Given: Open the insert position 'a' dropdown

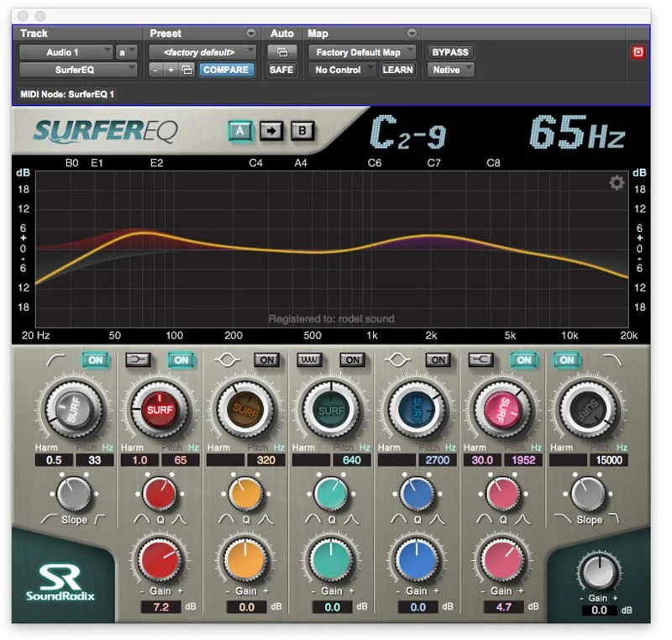Looking at the screenshot, I should [x=126, y=52].
